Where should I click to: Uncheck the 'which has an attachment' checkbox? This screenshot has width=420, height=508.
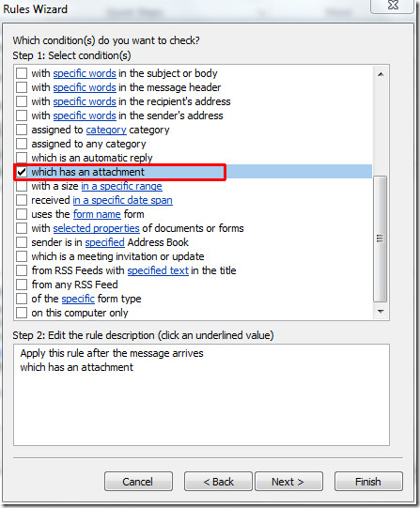coord(22,172)
